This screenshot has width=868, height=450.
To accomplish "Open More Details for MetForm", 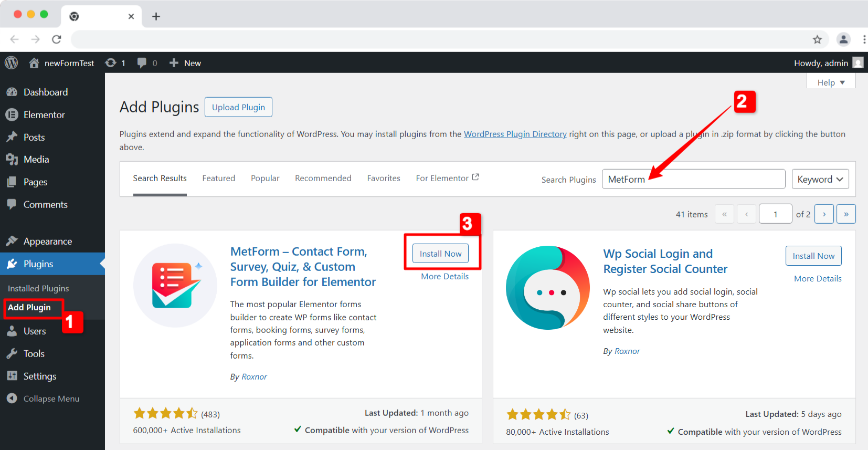I will pos(444,276).
